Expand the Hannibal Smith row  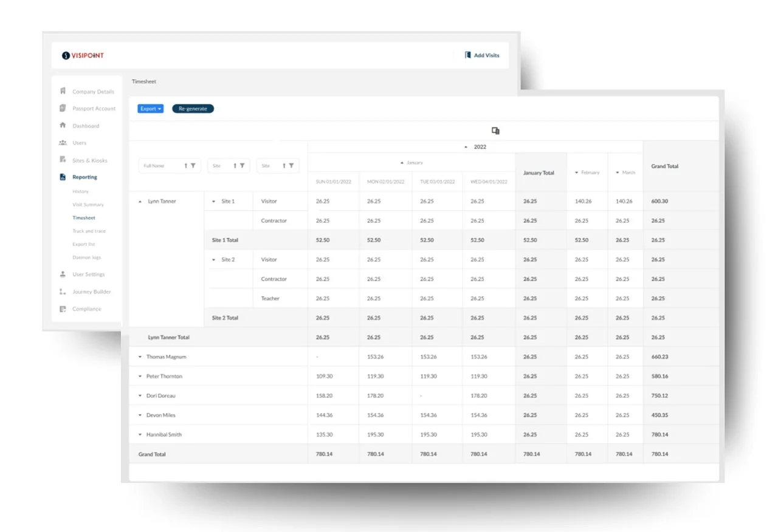coord(140,434)
